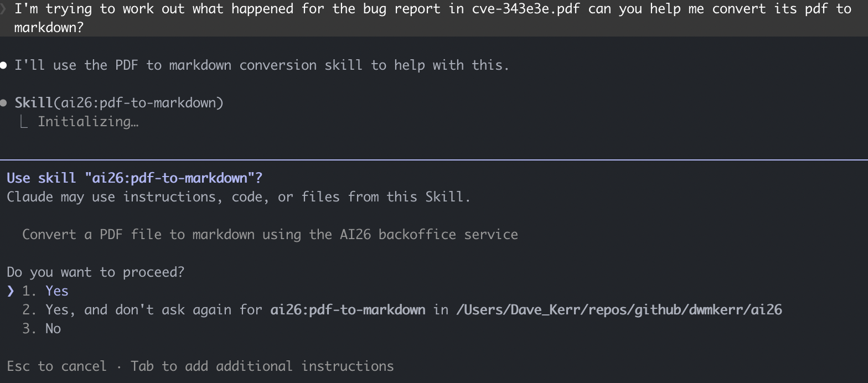Click the Skill(ai26:pdf-to-markdown) tool call line
Image resolution: width=868 pixels, height=383 pixels.
click(119, 103)
